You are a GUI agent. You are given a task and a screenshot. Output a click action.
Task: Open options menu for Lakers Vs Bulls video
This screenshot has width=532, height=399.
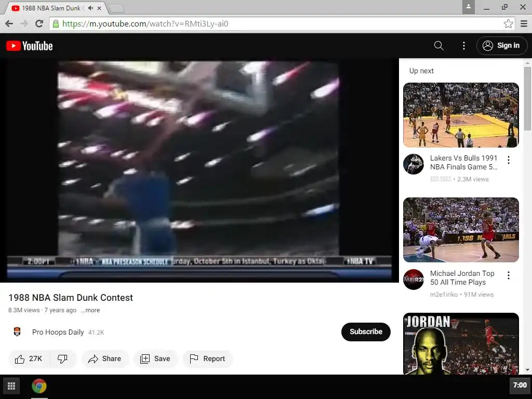pyautogui.click(x=508, y=160)
